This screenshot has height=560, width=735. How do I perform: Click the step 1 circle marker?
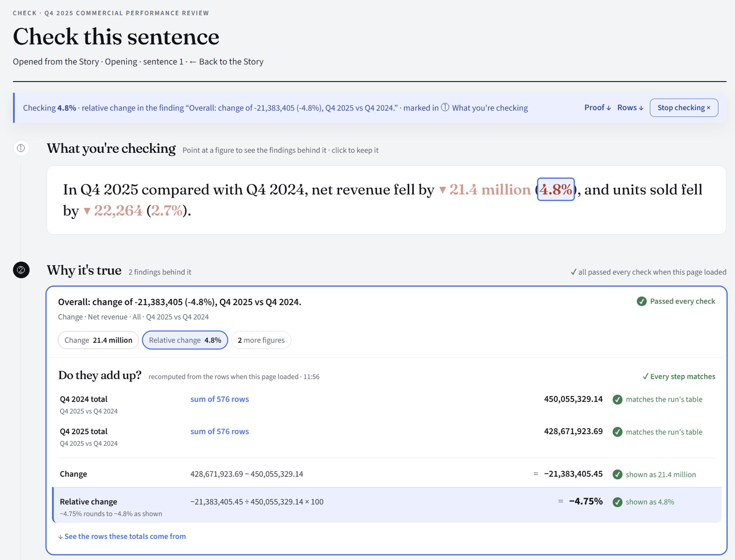click(21, 148)
